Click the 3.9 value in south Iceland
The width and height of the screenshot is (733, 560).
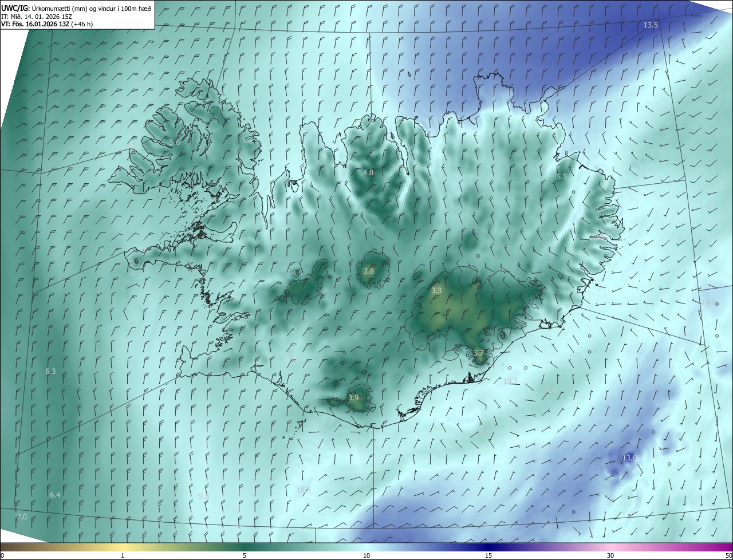pos(353,398)
